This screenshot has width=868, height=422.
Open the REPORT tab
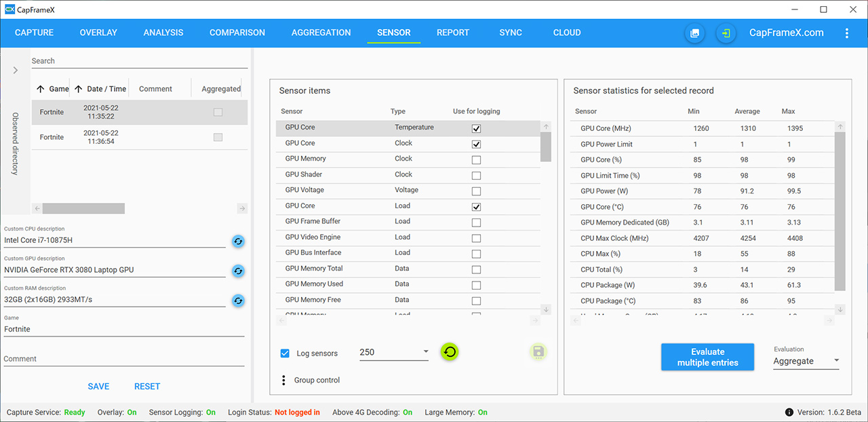click(x=453, y=33)
